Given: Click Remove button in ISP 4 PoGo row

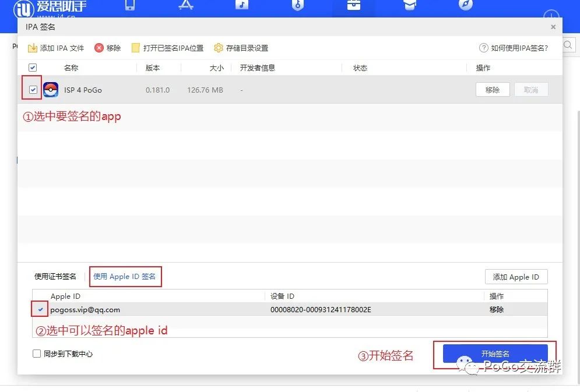Looking at the screenshot, I should click(x=493, y=90).
